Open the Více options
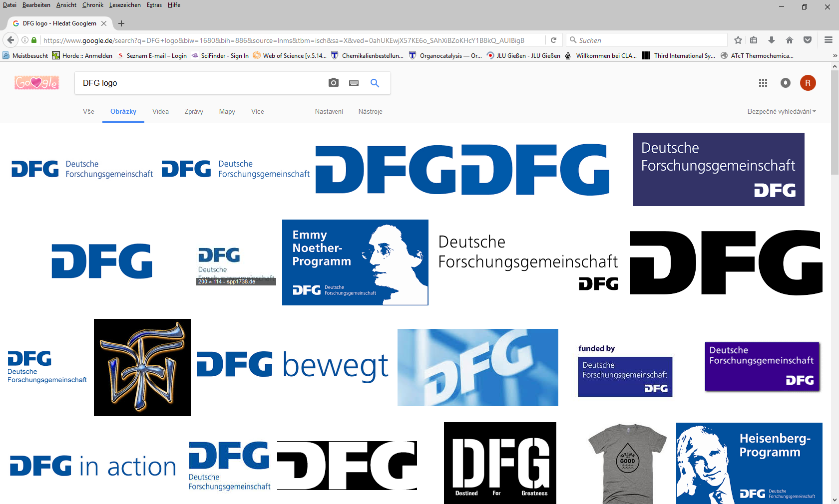Viewport: 839px width, 504px height. (x=258, y=112)
